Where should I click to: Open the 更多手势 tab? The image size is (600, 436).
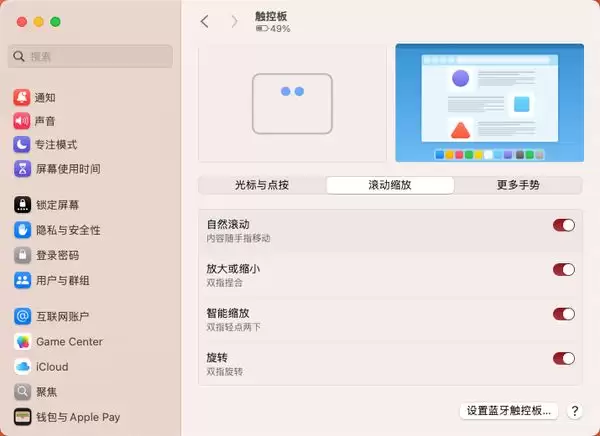point(518,185)
